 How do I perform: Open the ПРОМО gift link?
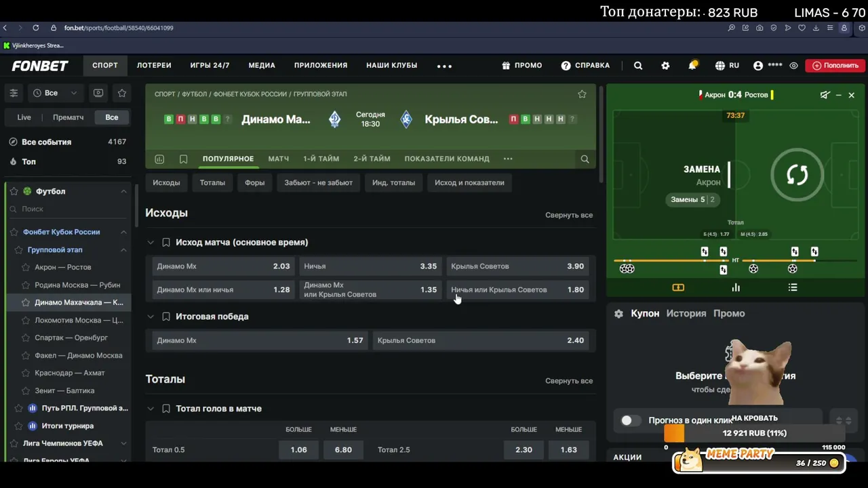(521, 66)
